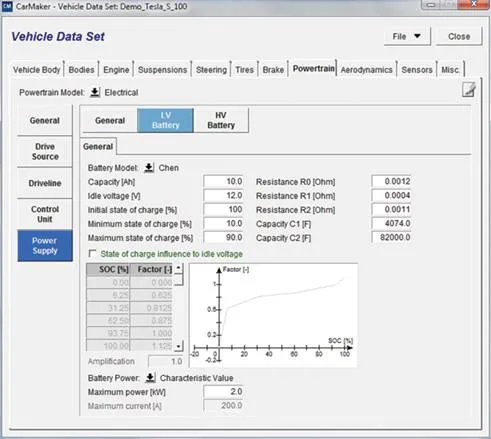Click the Factor vs SOC graph
The image size is (491, 439).
[273, 315]
